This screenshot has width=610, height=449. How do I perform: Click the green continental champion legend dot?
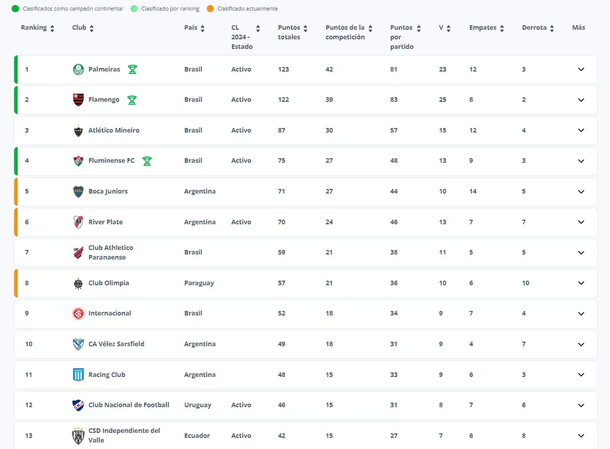click(15, 9)
